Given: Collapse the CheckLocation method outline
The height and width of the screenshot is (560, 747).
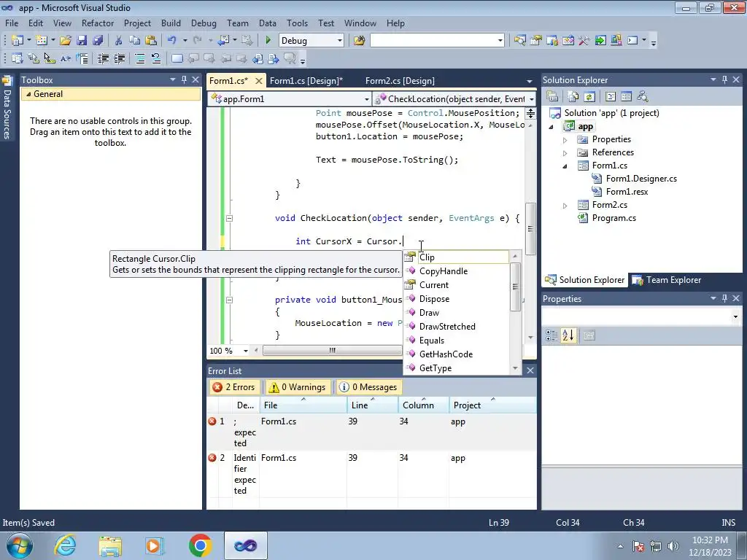Looking at the screenshot, I should pyautogui.click(x=229, y=218).
